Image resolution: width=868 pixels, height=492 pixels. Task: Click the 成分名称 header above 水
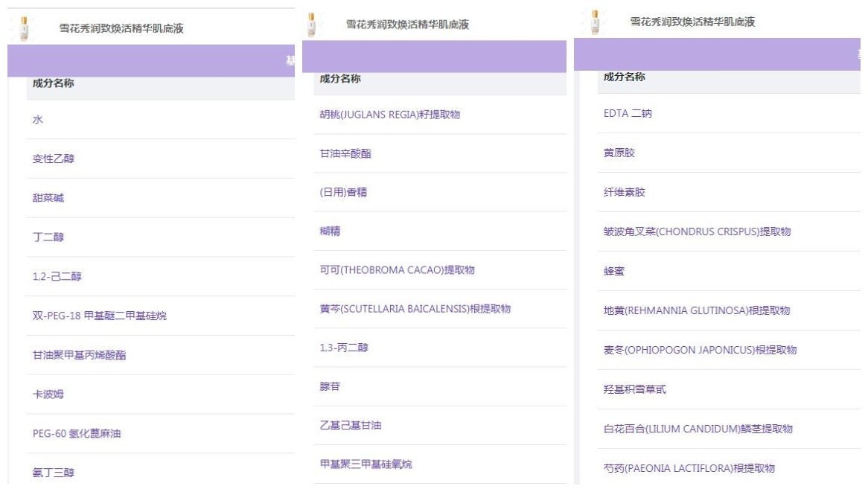click(53, 83)
